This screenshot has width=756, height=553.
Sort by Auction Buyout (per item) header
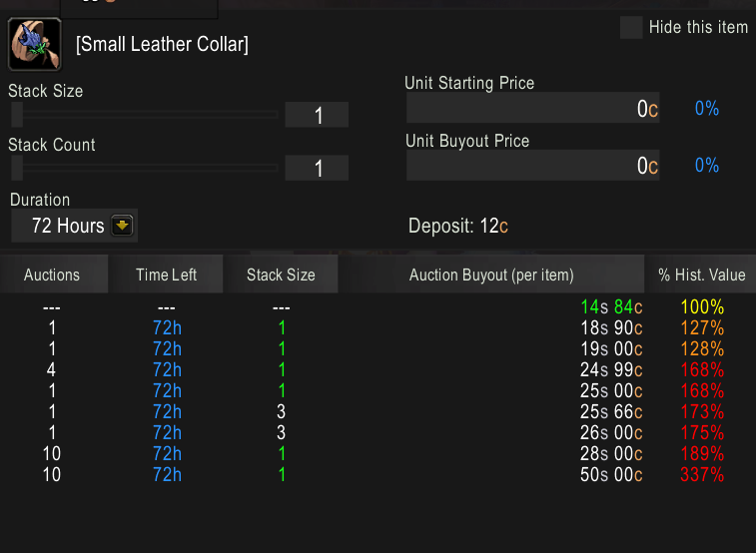tap(491, 275)
